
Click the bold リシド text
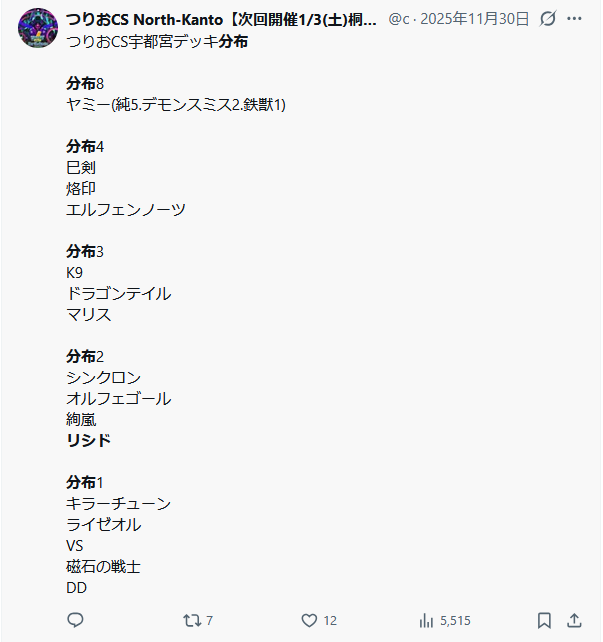[x=89, y=440]
